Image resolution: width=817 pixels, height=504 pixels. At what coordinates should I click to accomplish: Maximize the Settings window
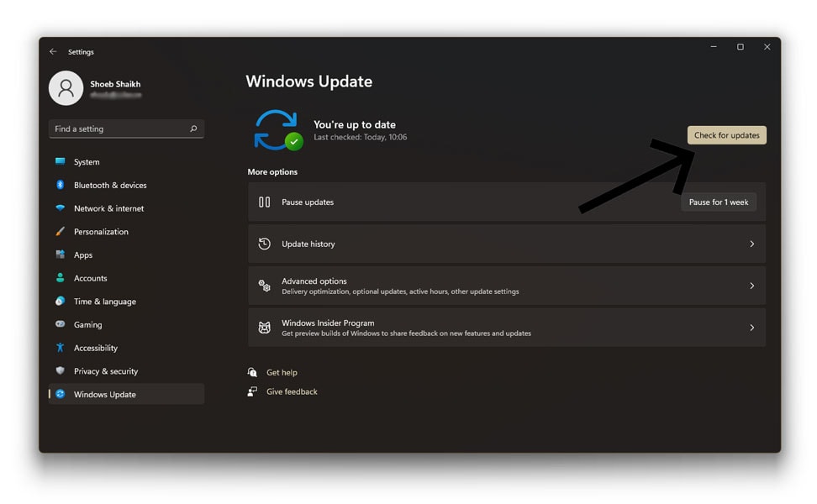tap(740, 47)
